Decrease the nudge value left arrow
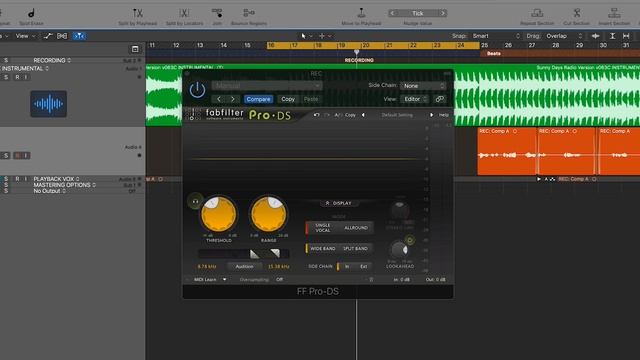The width and height of the screenshot is (640, 360). [393, 13]
